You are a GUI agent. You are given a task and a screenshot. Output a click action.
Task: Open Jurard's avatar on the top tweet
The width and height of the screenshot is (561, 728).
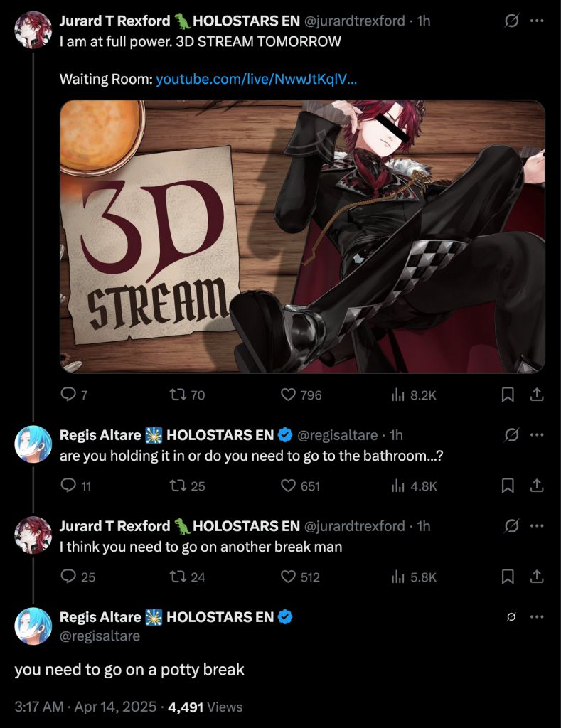tap(33, 30)
